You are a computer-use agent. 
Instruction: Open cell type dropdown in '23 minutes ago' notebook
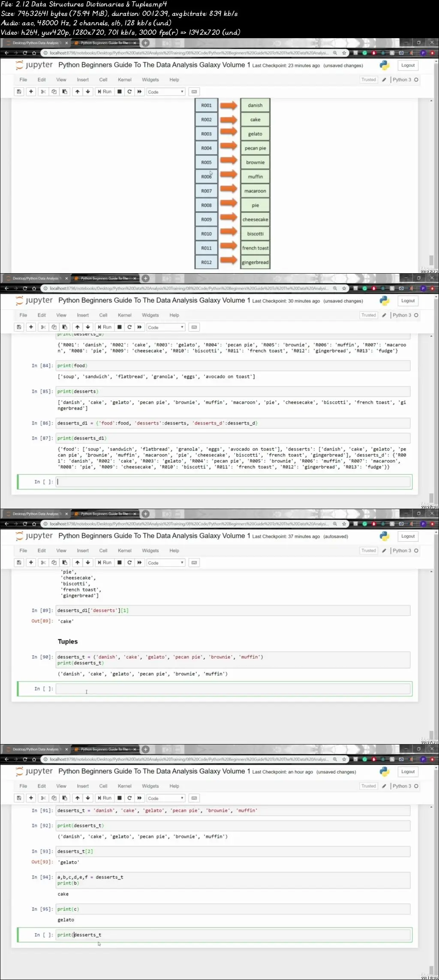click(165, 92)
